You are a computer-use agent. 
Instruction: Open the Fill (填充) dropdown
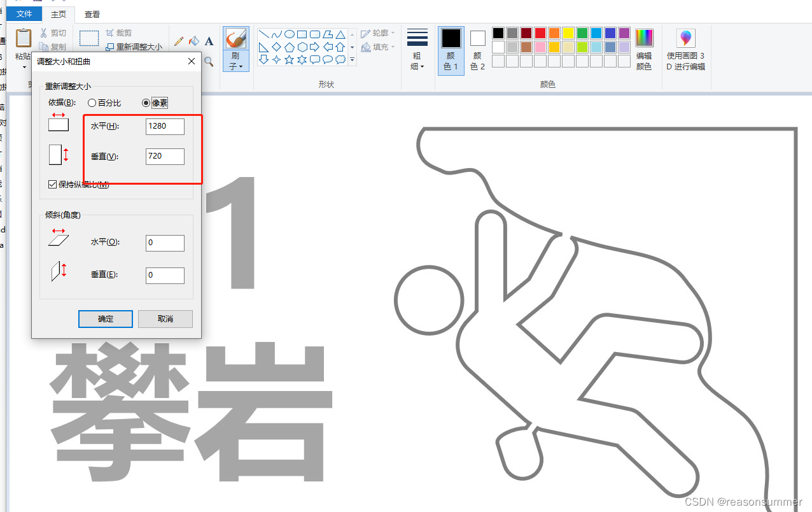pos(378,46)
